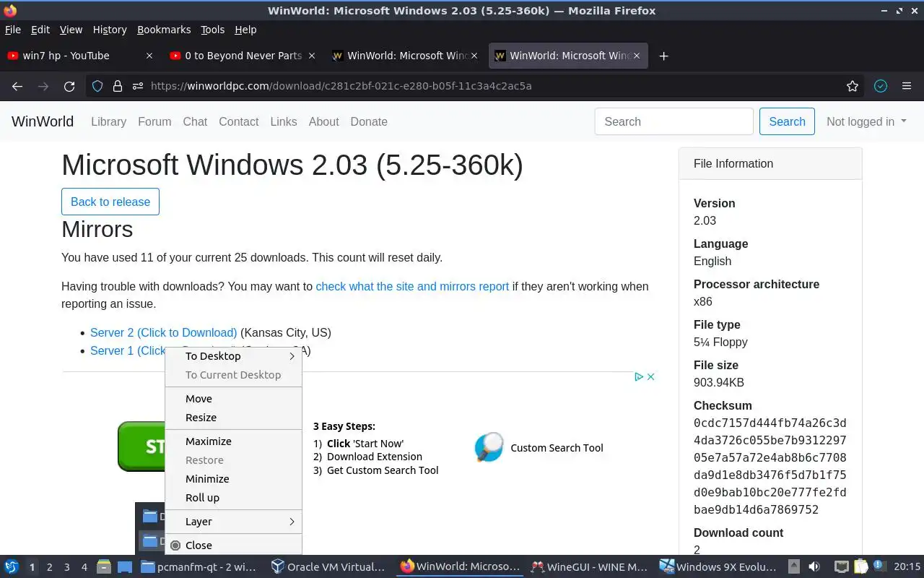Open the clipboard tray icon

coord(860,567)
